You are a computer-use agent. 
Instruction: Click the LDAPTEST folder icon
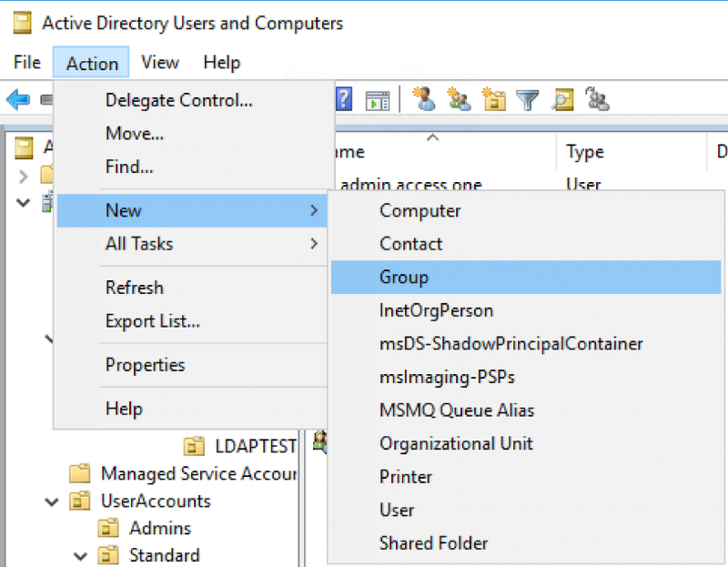click(x=194, y=446)
